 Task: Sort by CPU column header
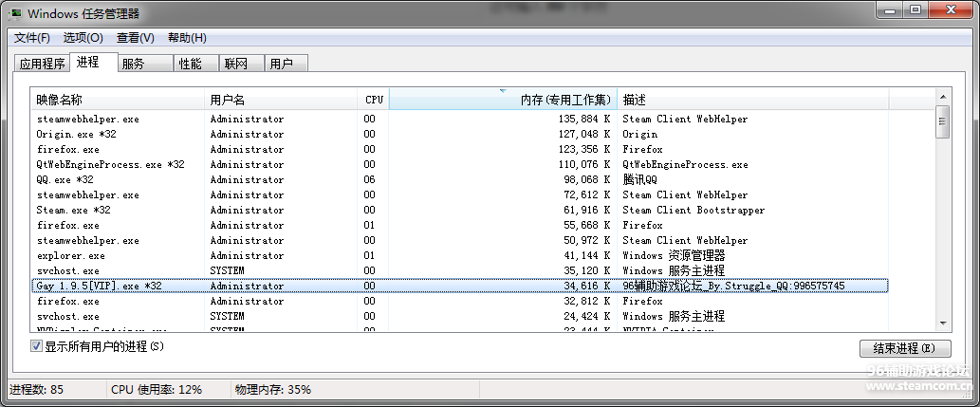[x=374, y=100]
